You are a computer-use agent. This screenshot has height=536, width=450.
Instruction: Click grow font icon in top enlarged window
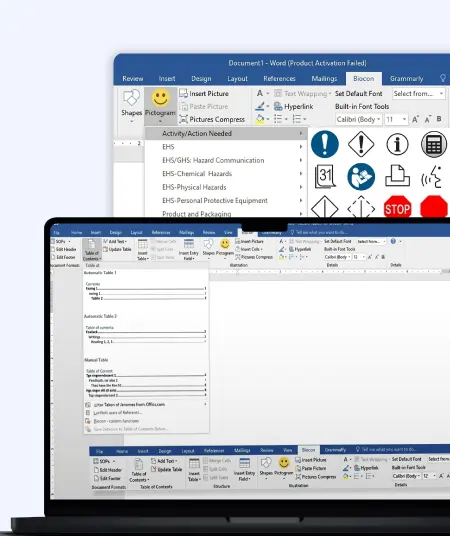point(415,119)
